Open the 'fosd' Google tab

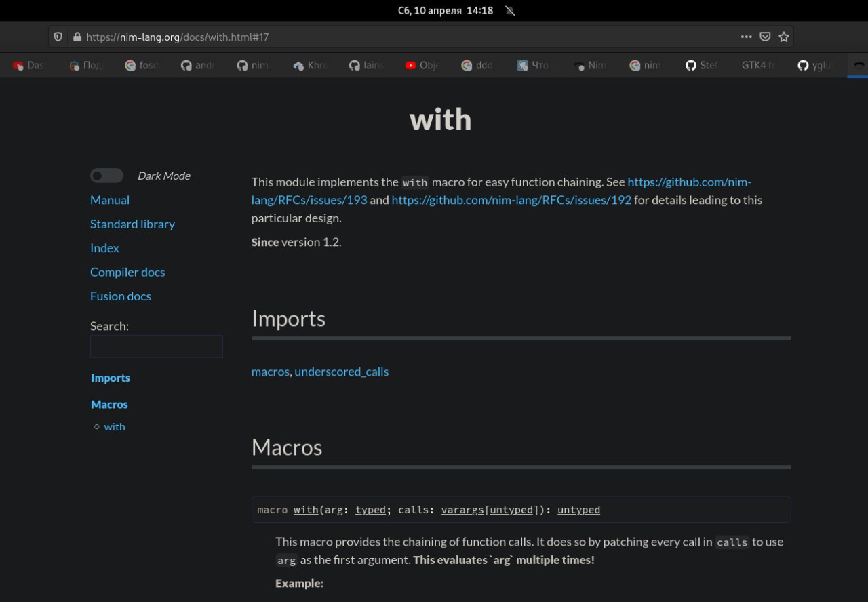coord(144,66)
